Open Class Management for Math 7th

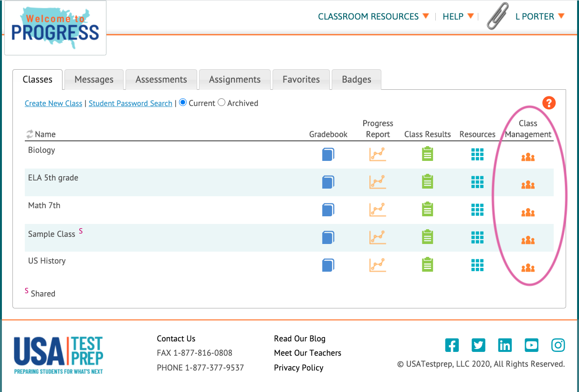coord(528,212)
